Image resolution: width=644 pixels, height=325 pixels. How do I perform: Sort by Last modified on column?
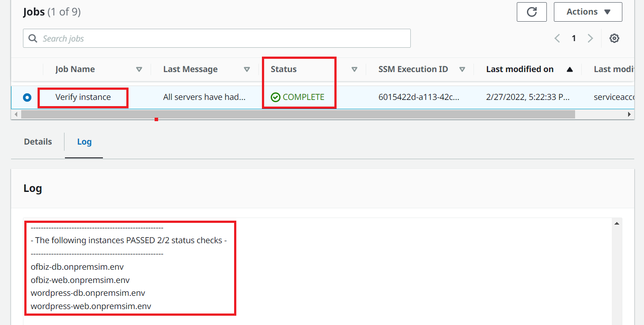pos(570,69)
